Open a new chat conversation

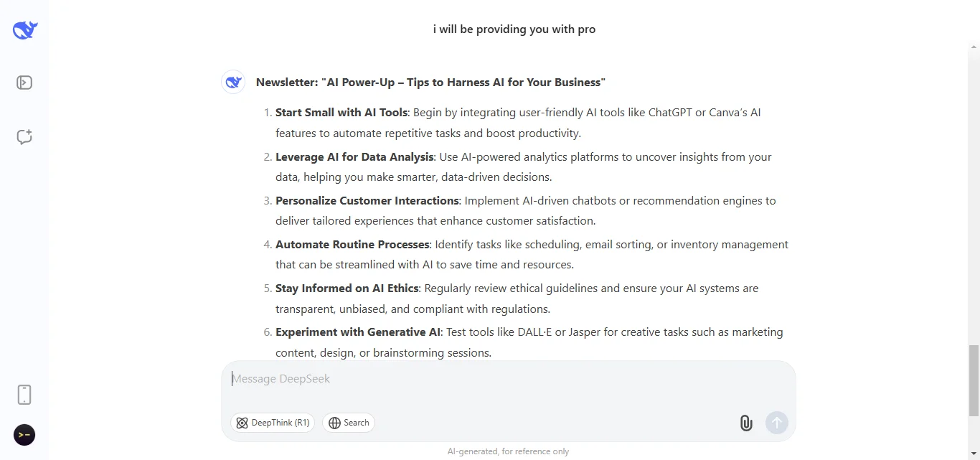[24, 137]
